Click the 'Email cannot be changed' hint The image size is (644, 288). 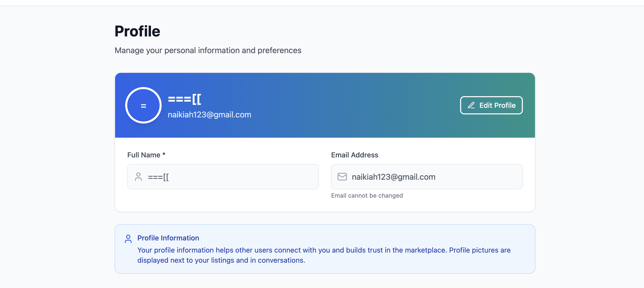coord(367,196)
